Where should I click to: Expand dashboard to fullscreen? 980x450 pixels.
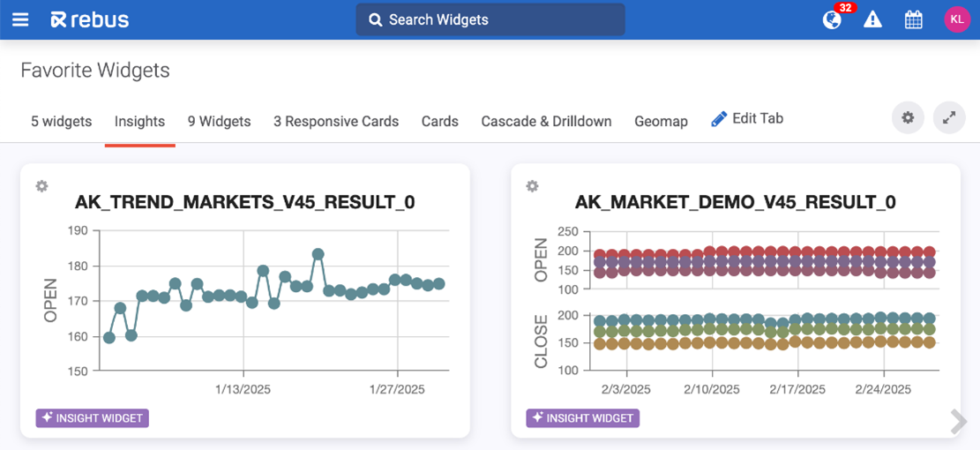point(949,118)
